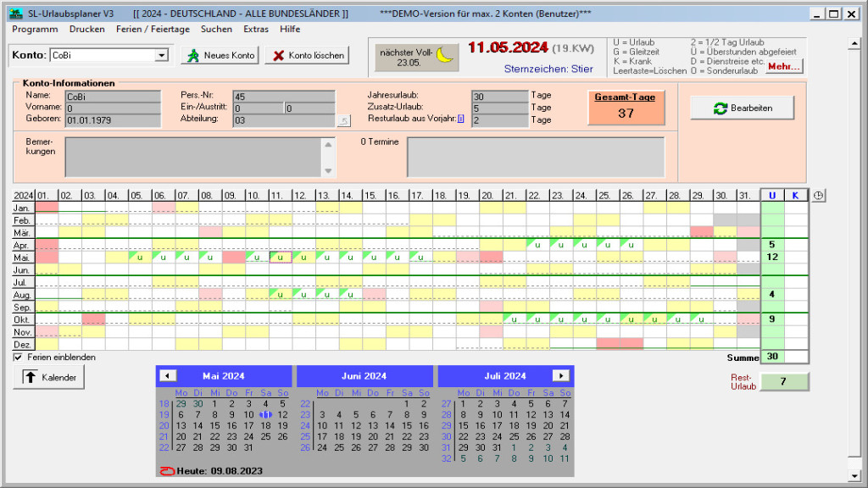Click the info link by Resturlaub aus Vorjahr
Image resolution: width=868 pixels, height=488 pixels.
460,119
